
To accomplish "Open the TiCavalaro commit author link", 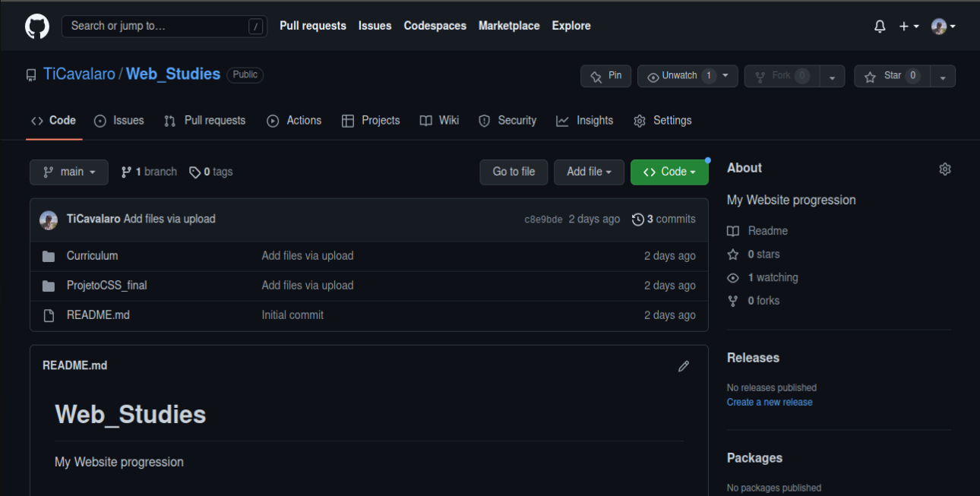I will [93, 219].
